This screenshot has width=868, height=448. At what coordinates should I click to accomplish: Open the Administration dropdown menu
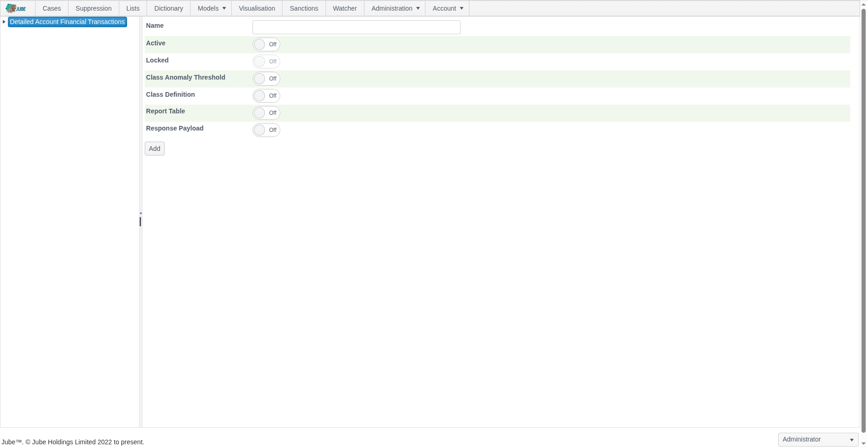tap(395, 8)
